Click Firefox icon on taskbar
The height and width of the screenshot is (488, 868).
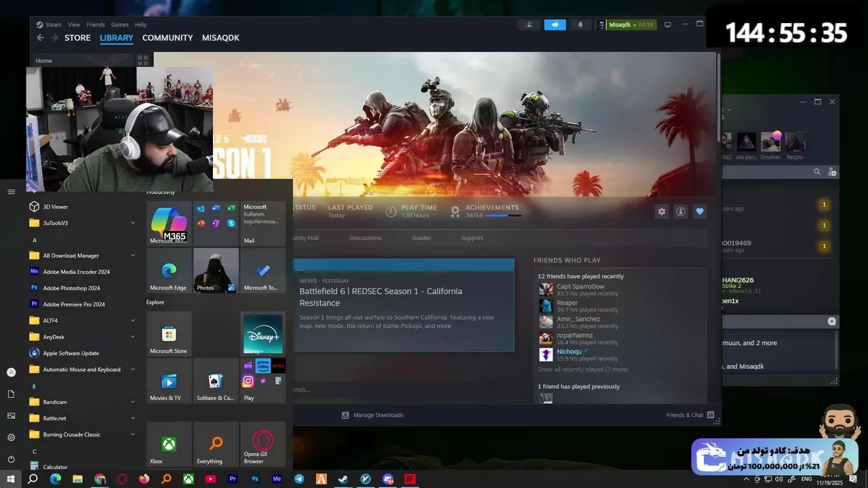click(x=144, y=479)
